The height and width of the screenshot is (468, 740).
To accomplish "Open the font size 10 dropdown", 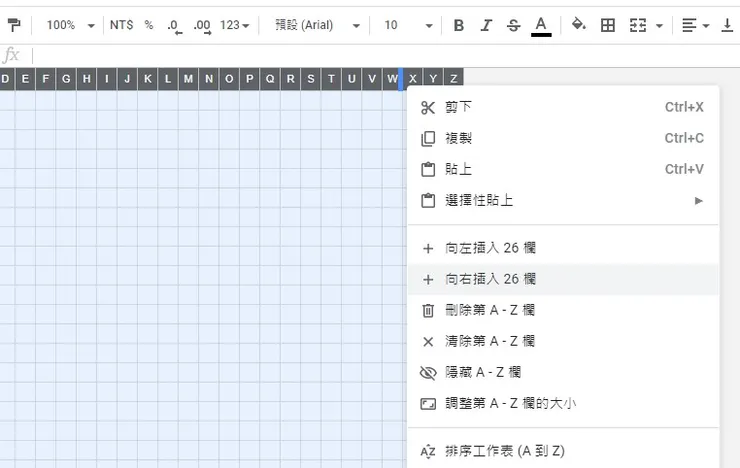I will point(408,25).
